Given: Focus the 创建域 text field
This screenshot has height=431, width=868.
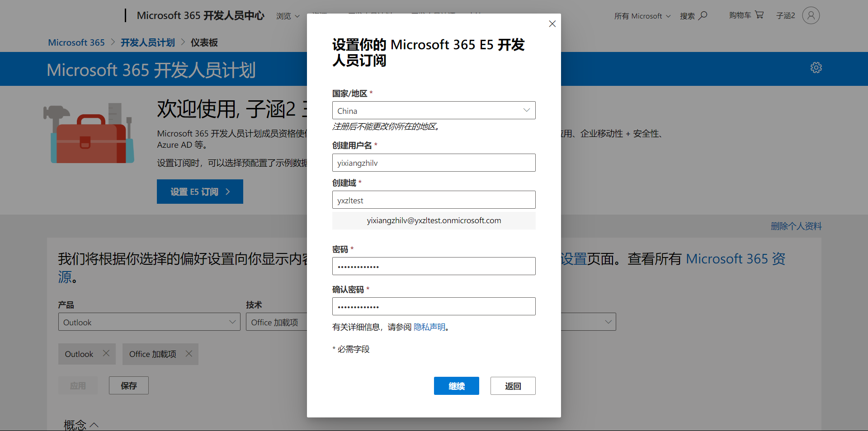Looking at the screenshot, I should (x=434, y=200).
